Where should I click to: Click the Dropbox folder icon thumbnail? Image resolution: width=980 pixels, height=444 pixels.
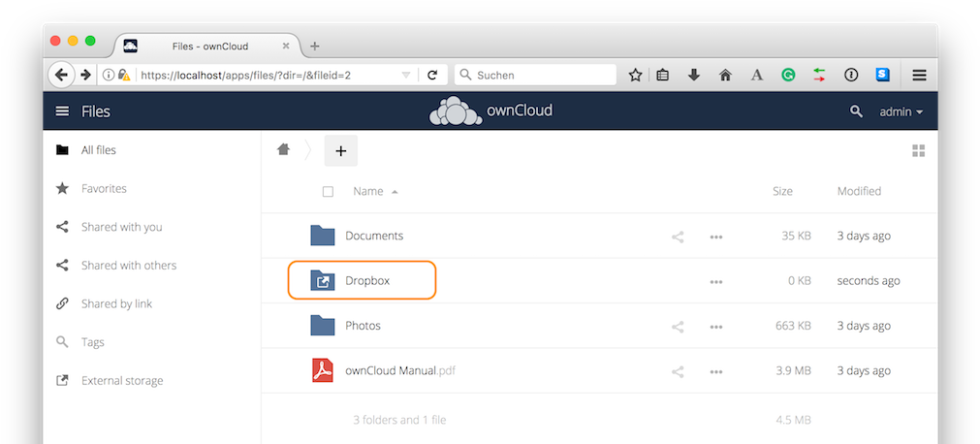(x=323, y=281)
